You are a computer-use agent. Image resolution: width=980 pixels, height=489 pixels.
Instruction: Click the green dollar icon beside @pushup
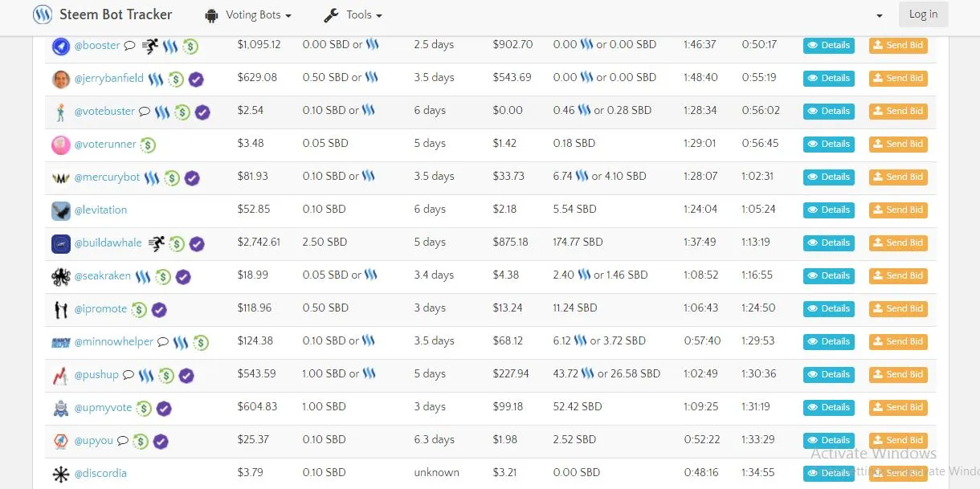tap(166, 376)
